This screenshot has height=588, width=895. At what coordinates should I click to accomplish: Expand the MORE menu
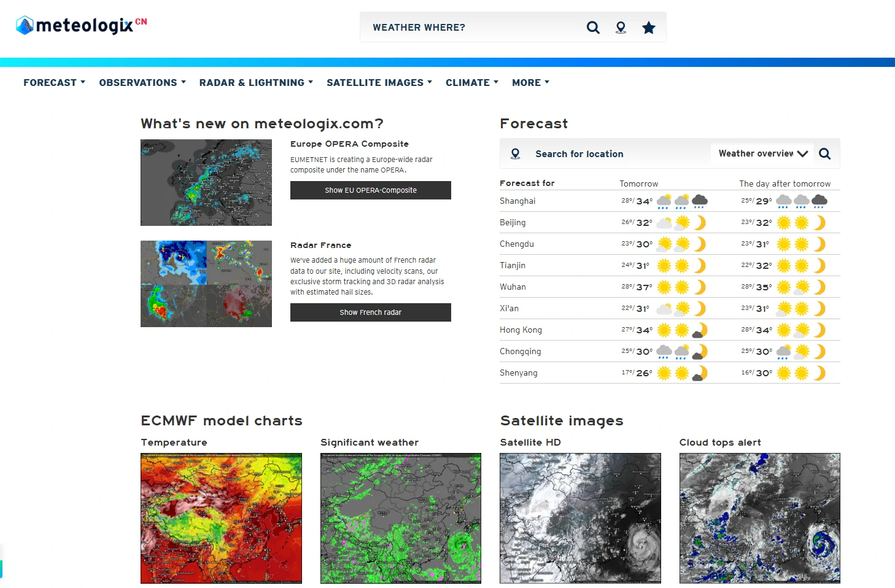530,82
